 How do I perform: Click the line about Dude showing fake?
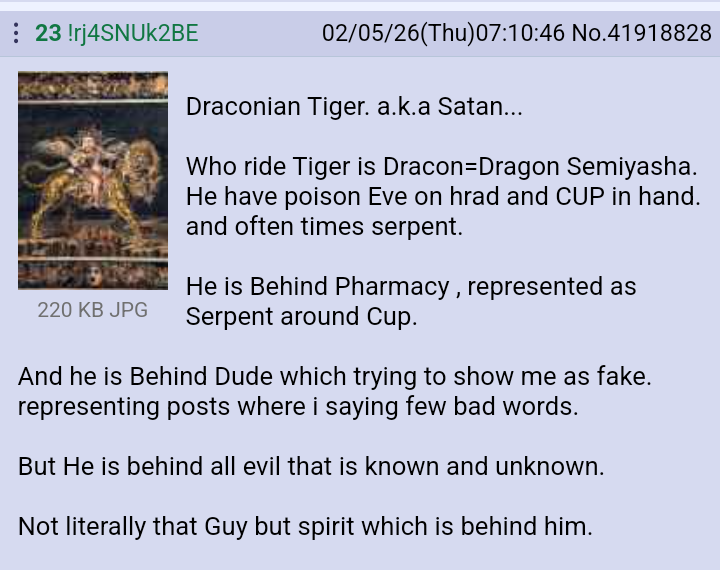335,377
